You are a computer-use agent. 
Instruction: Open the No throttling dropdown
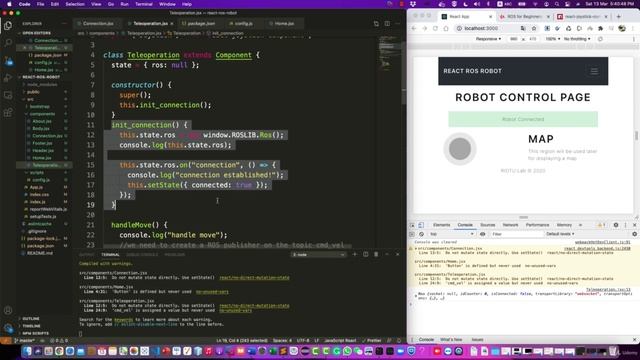click(x=577, y=39)
